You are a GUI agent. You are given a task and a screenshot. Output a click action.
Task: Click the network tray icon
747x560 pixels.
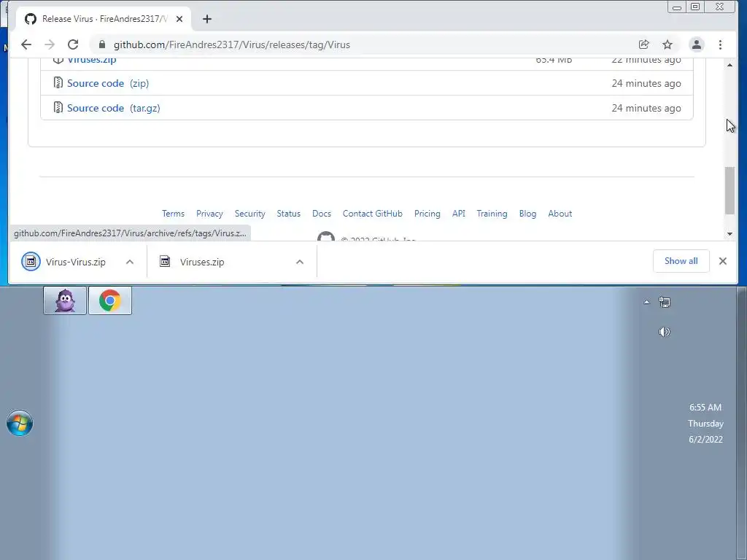point(665,302)
